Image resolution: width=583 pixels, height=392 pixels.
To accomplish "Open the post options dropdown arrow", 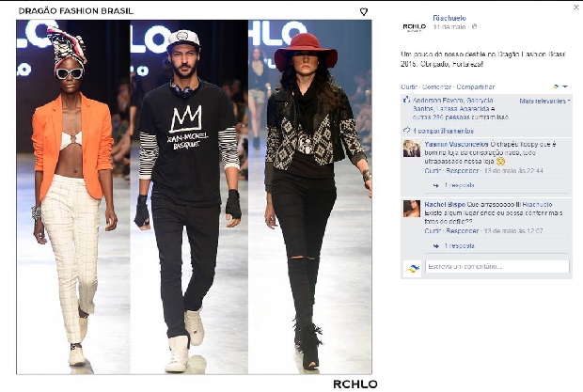I will [x=565, y=86].
